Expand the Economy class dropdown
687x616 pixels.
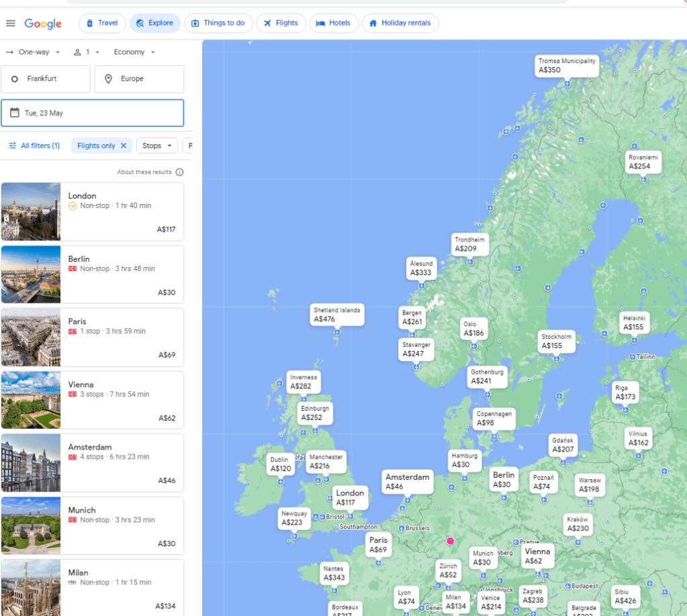pyautogui.click(x=134, y=52)
